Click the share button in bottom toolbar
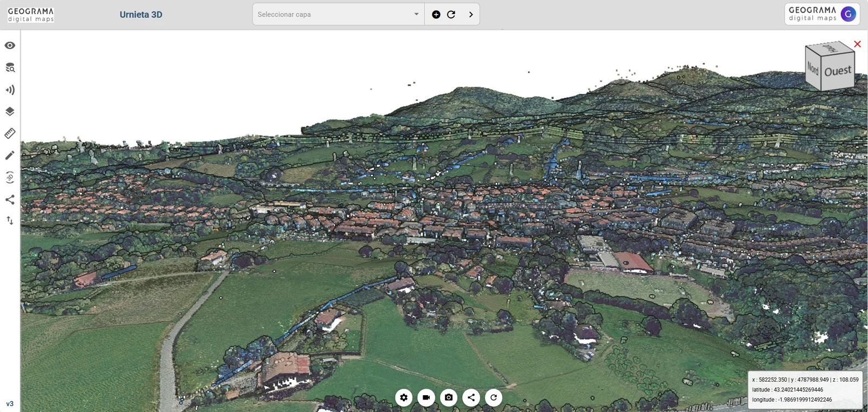 (471, 397)
